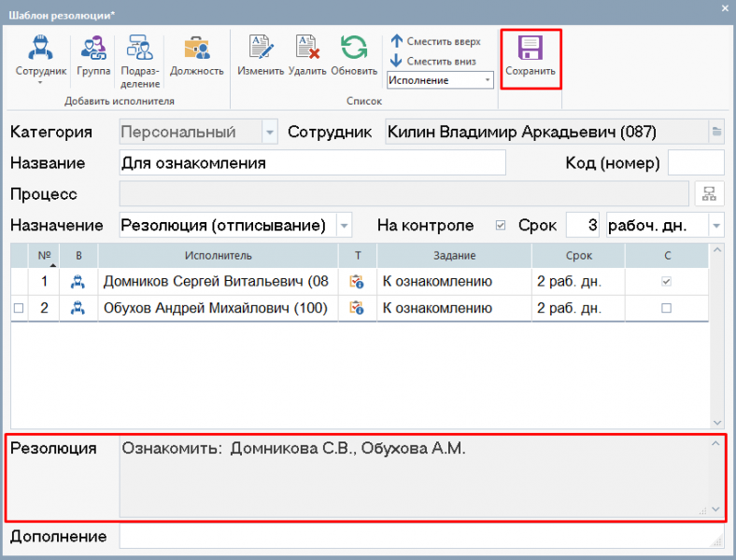The width and height of the screenshot is (736, 560).
Task: Click К ознакомлению task in row 2
Action: [x=437, y=308]
